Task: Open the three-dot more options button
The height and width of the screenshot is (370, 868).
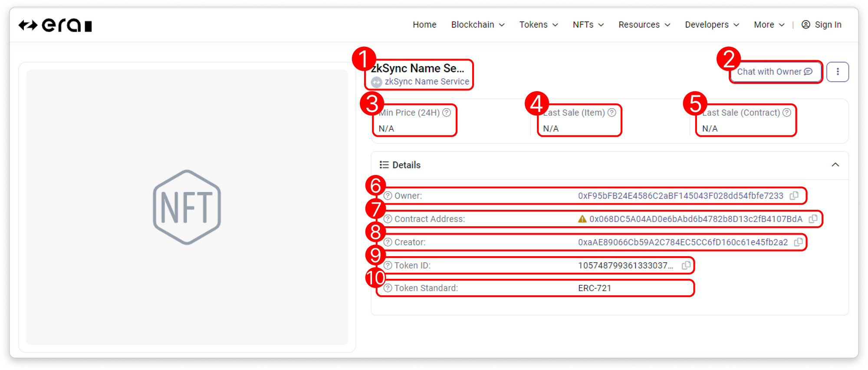Action: click(837, 72)
